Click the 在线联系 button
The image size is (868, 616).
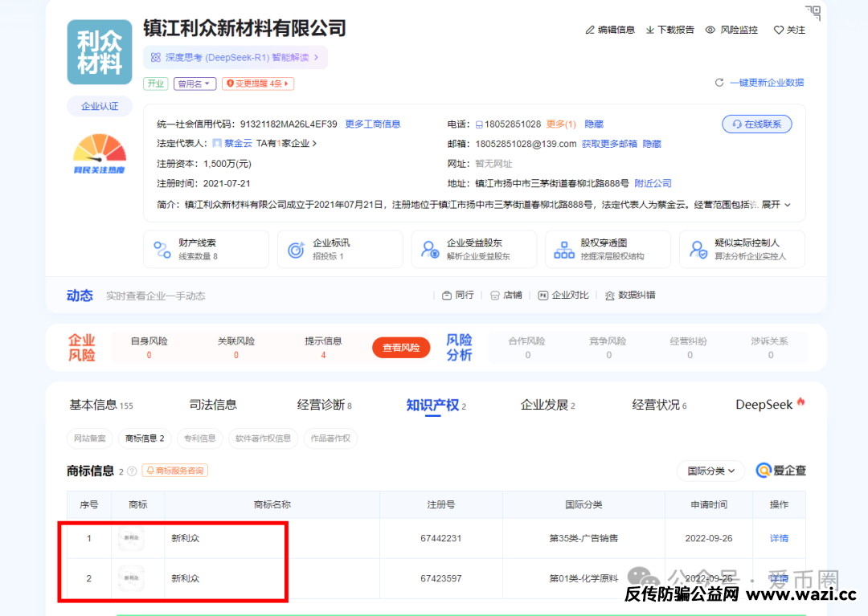(x=757, y=124)
